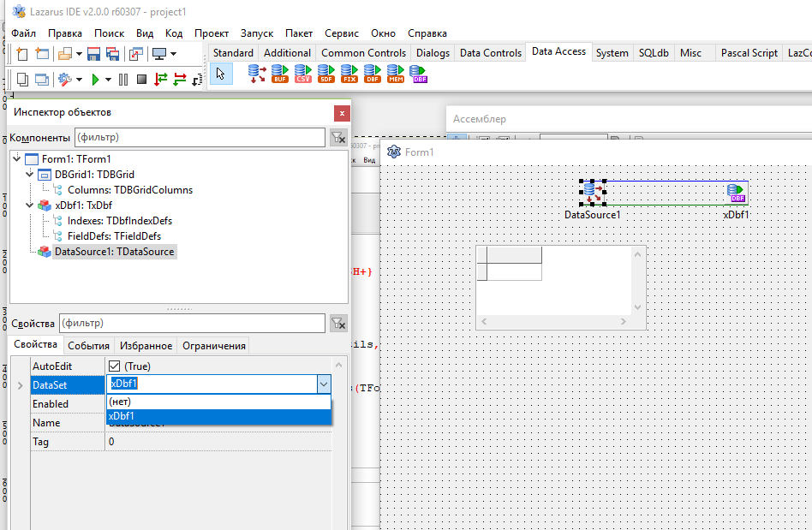Click the Pause debugging icon
This screenshot has width=812, height=530.
(x=123, y=80)
